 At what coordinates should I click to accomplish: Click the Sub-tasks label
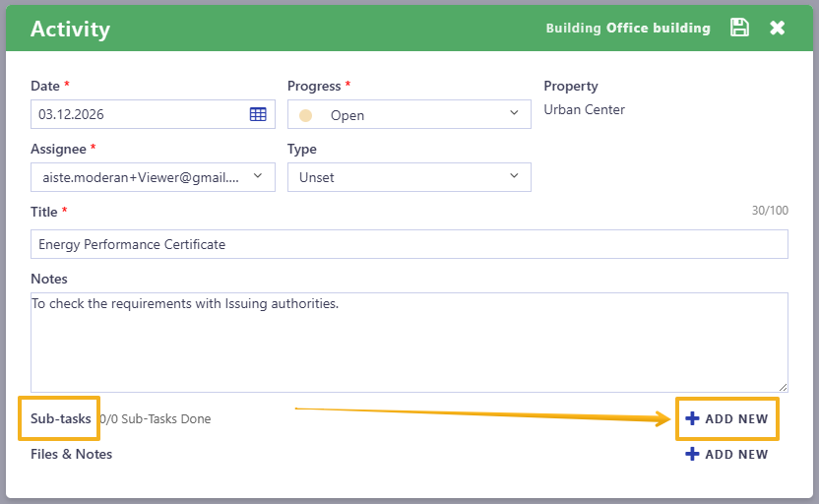coord(61,419)
